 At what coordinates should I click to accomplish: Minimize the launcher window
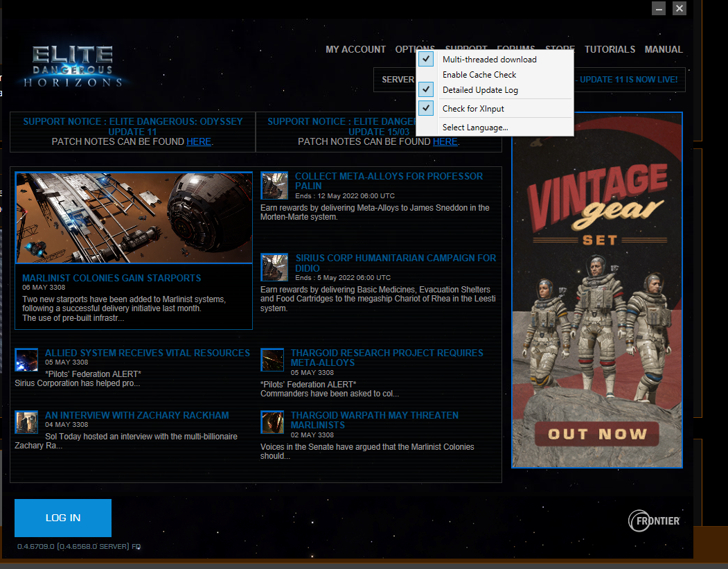[658, 8]
